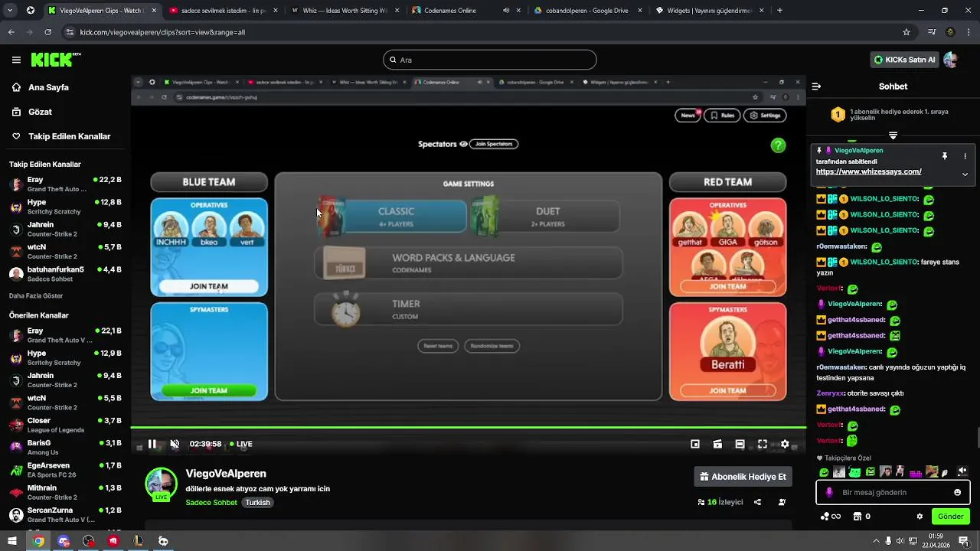Click ViegoVeAlperen channel avatar
This screenshot has height=551, width=980.
click(161, 484)
